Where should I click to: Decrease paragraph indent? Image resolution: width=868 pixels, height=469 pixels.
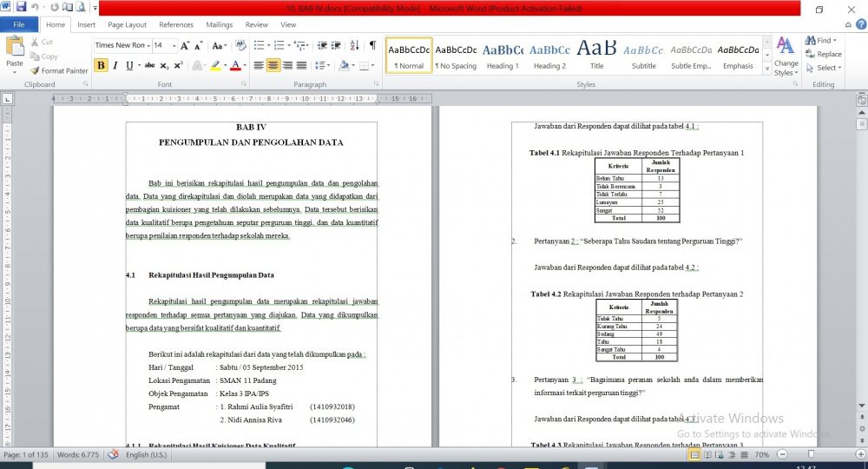point(322,45)
